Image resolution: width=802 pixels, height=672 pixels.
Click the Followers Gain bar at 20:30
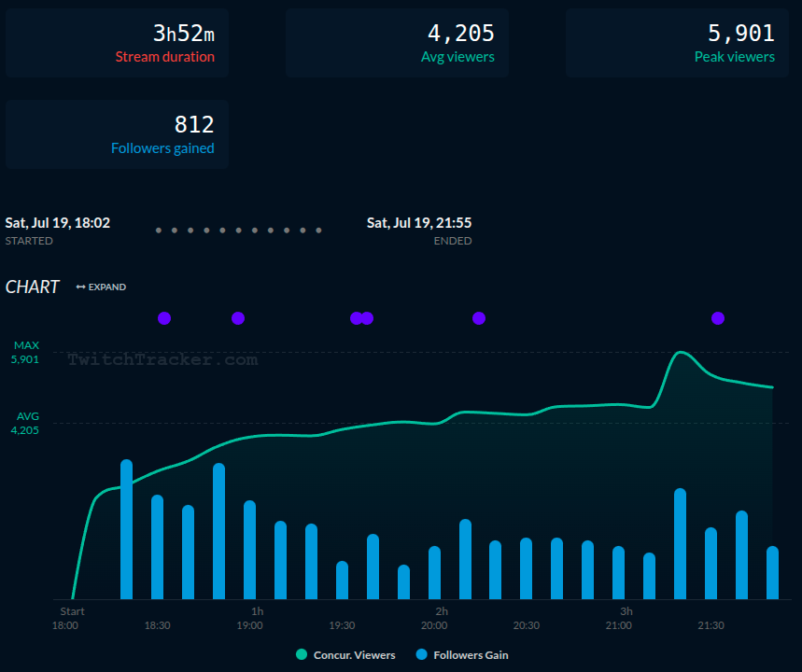(x=527, y=568)
